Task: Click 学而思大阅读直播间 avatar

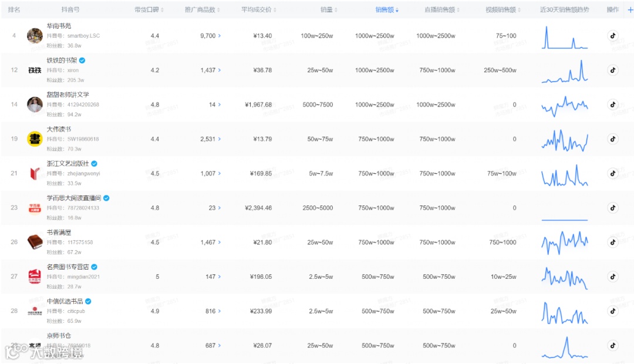Action: click(x=35, y=207)
